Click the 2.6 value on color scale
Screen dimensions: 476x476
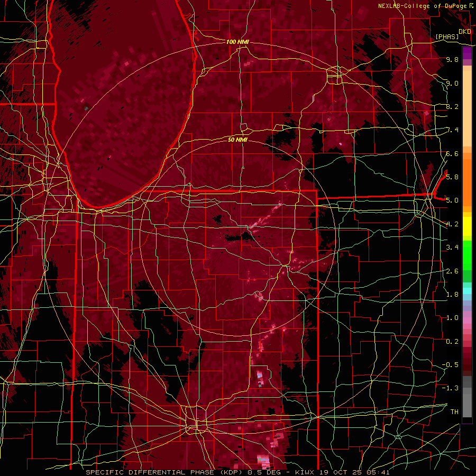click(452, 271)
